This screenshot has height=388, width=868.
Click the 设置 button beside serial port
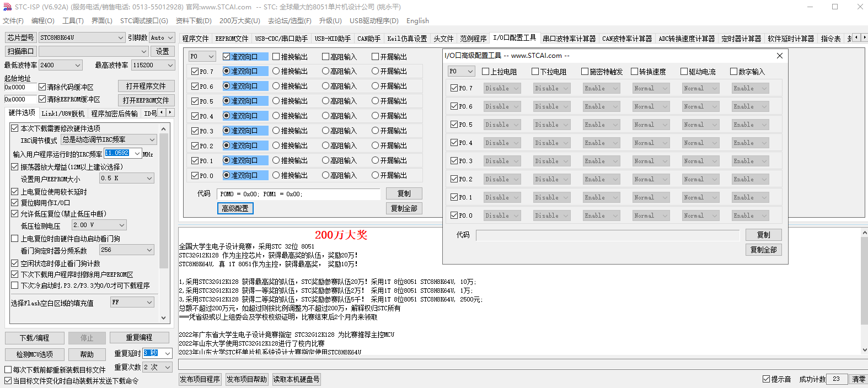tap(162, 51)
